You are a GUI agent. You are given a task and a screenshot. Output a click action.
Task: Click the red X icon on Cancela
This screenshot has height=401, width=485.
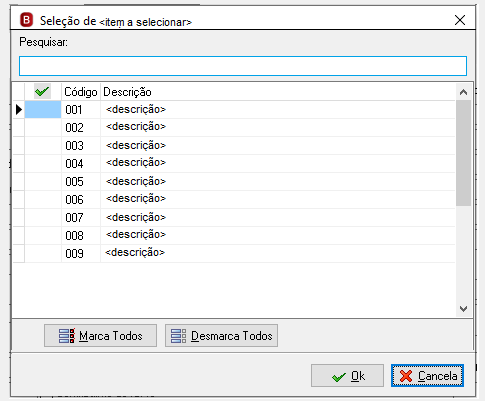[406, 376]
